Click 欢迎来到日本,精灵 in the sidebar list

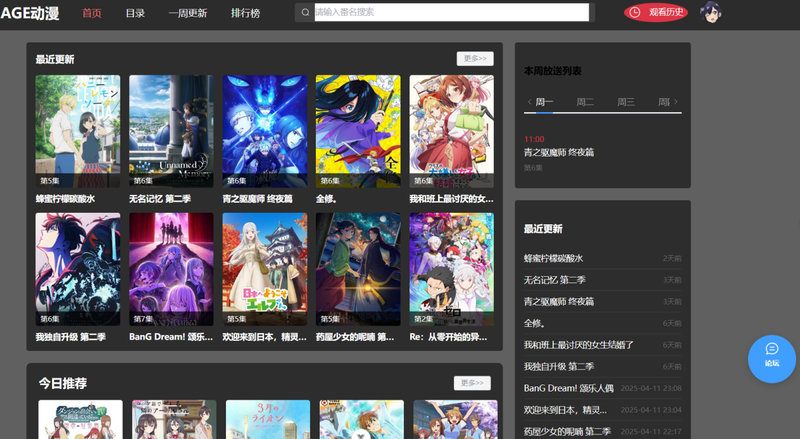tap(565, 410)
